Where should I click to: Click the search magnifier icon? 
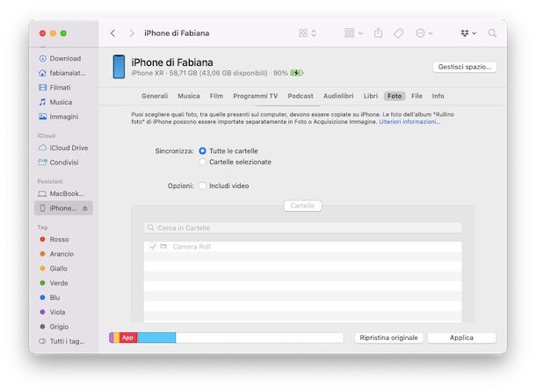tap(492, 33)
